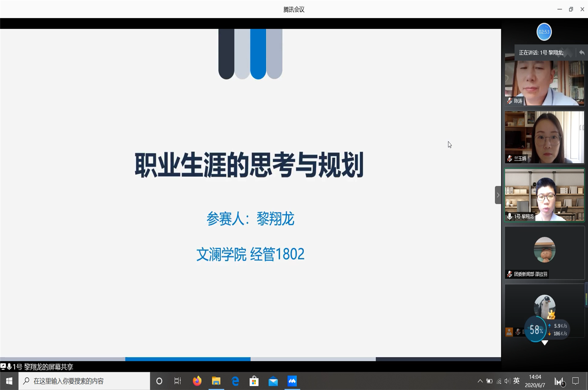
Task: Open Tencent Meeting from the taskbar
Action: pos(292,381)
